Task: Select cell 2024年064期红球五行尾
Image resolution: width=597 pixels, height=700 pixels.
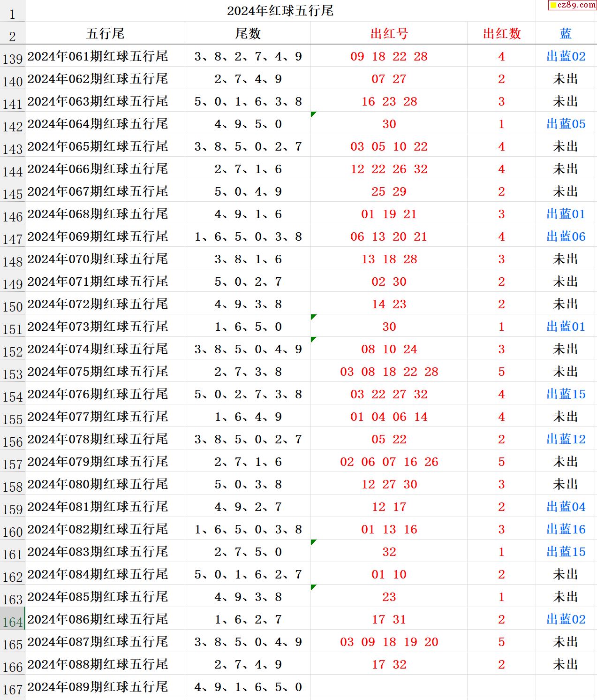Action: point(105,124)
